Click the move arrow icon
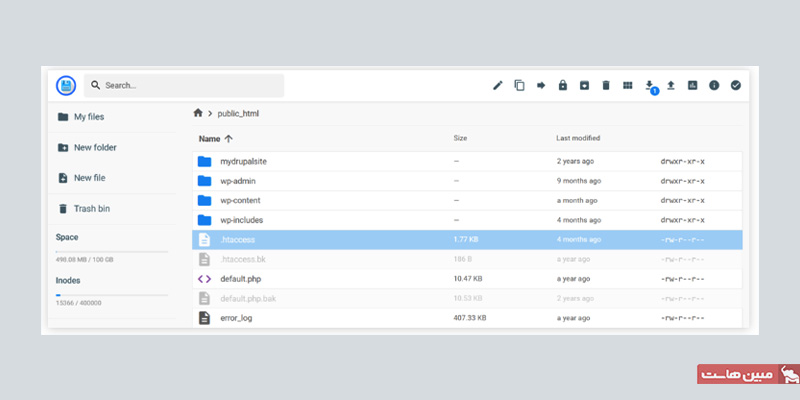 (541, 85)
